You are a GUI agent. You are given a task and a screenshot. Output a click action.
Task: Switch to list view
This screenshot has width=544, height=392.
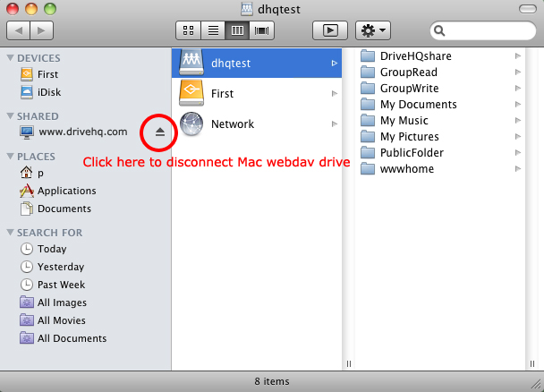coord(213,30)
